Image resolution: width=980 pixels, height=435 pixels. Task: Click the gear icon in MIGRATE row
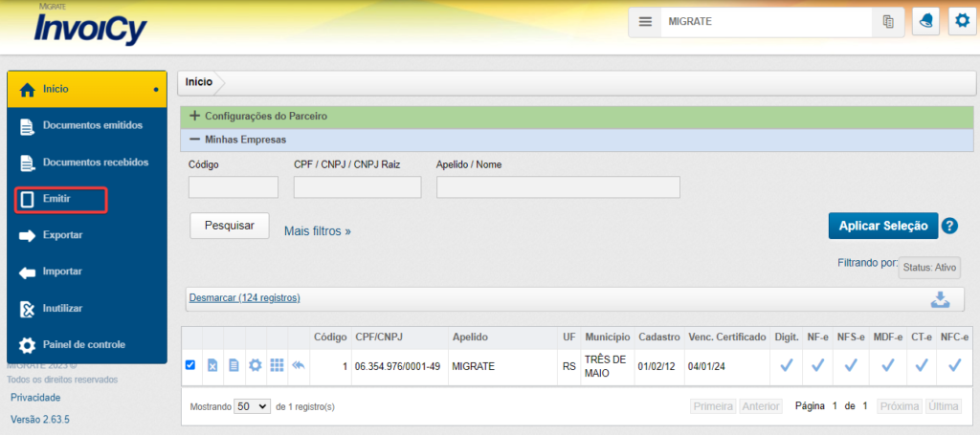click(x=255, y=365)
